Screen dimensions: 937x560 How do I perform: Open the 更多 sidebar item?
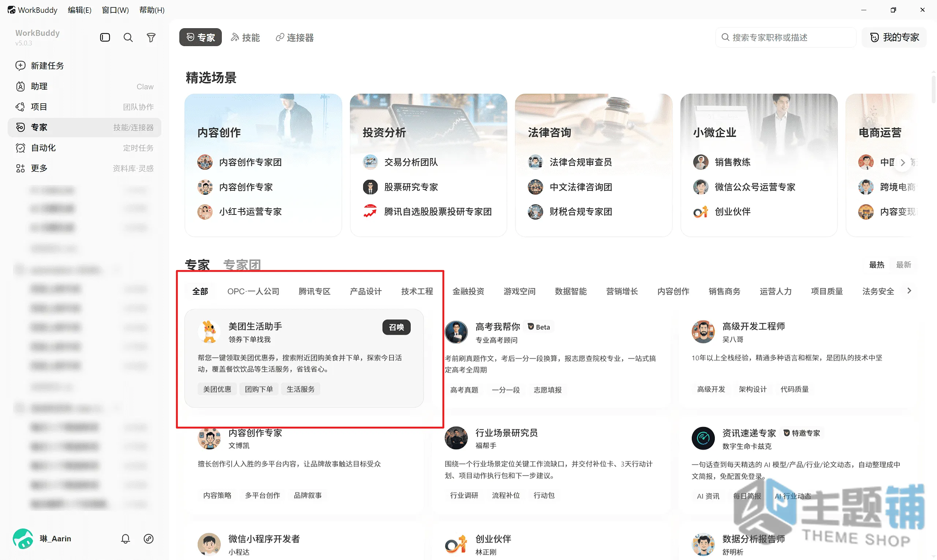click(x=85, y=168)
